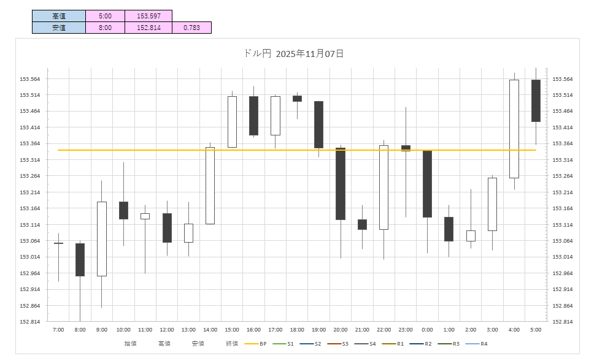The image size is (605, 364).
Task: Select the 始値 legend label
Action: pyautogui.click(x=130, y=344)
